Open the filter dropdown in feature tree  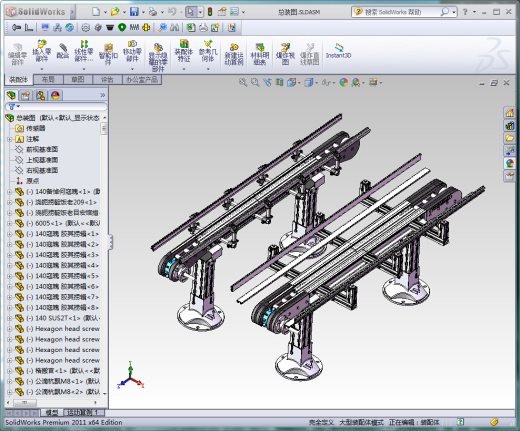[14, 107]
